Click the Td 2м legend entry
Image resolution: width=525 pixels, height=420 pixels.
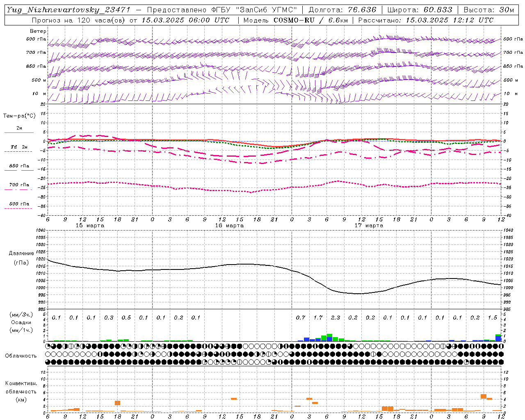click(19, 147)
